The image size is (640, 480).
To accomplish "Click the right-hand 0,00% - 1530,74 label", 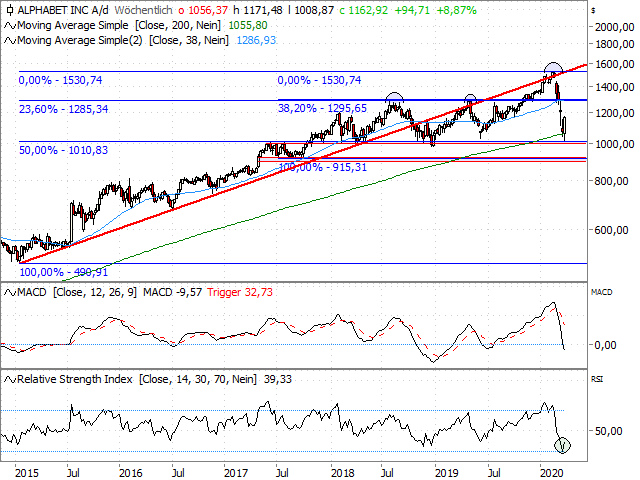I will pyautogui.click(x=319, y=80).
